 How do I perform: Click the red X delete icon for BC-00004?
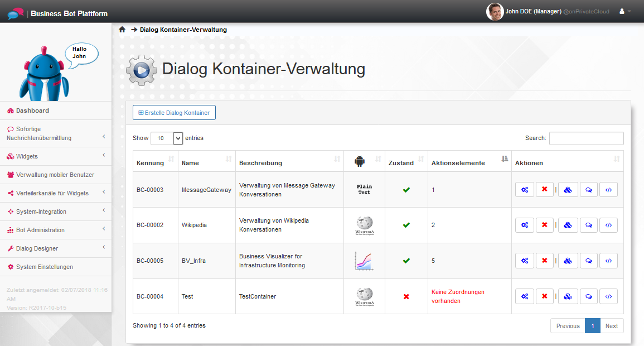pyautogui.click(x=544, y=297)
